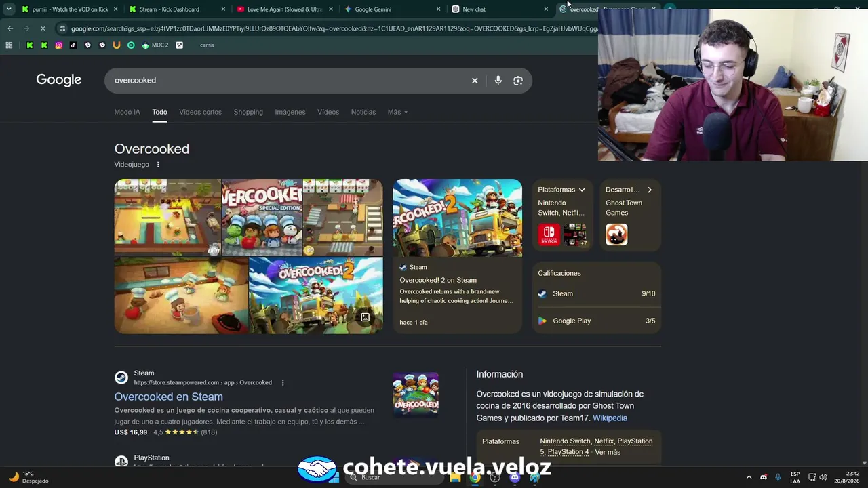Switch to the Google Gemini tab
Image resolution: width=868 pixels, height=488 pixels.
click(x=392, y=9)
